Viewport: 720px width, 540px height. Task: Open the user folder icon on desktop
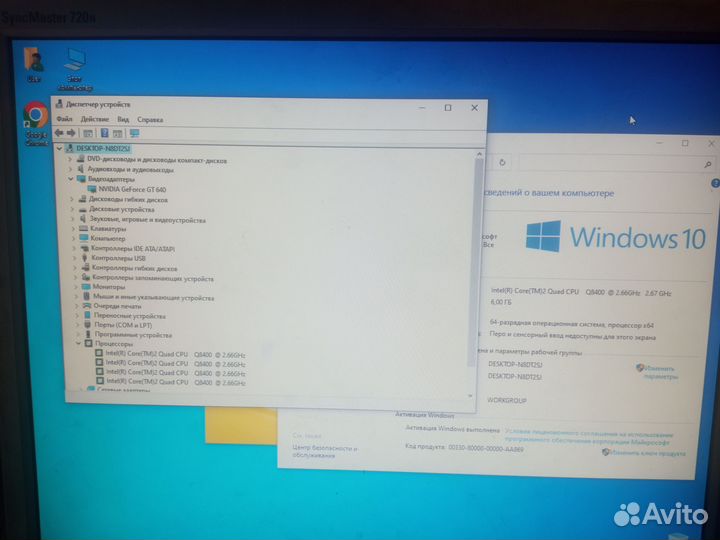click(x=34, y=59)
